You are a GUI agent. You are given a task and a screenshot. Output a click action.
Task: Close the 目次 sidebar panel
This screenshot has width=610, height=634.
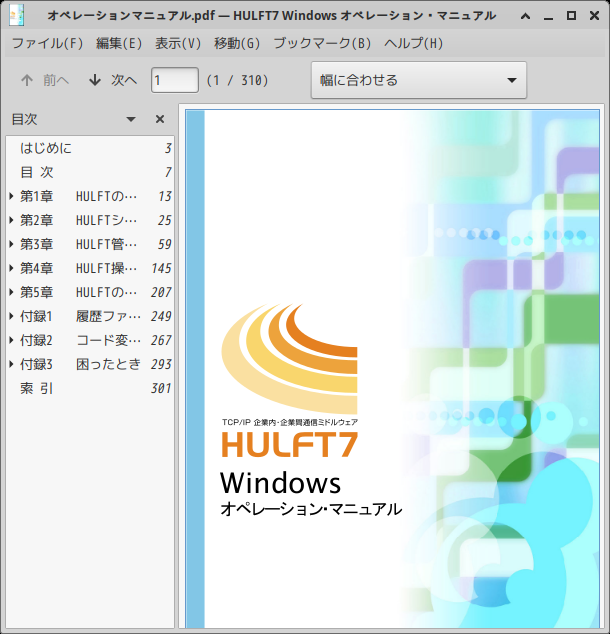160,119
